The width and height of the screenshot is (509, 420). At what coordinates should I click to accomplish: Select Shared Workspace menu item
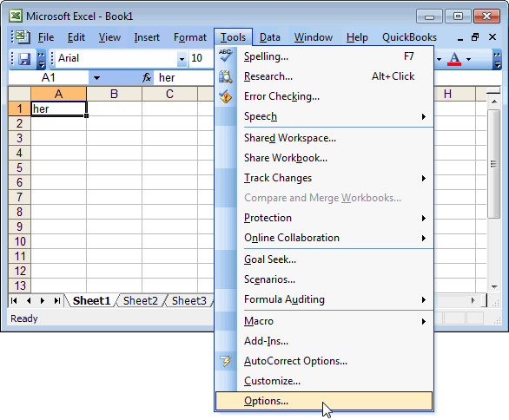pos(324,138)
